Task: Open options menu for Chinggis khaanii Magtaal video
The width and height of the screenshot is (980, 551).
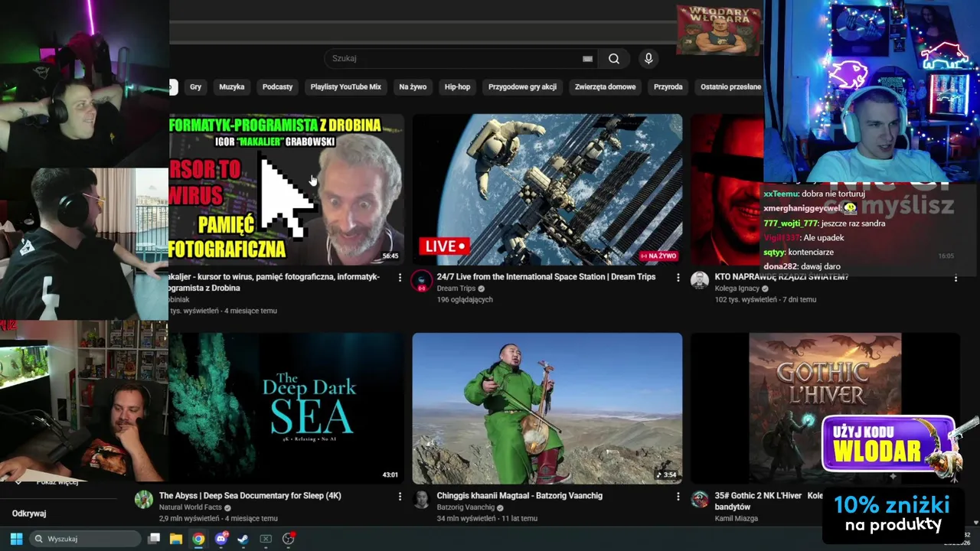Action: tap(678, 497)
